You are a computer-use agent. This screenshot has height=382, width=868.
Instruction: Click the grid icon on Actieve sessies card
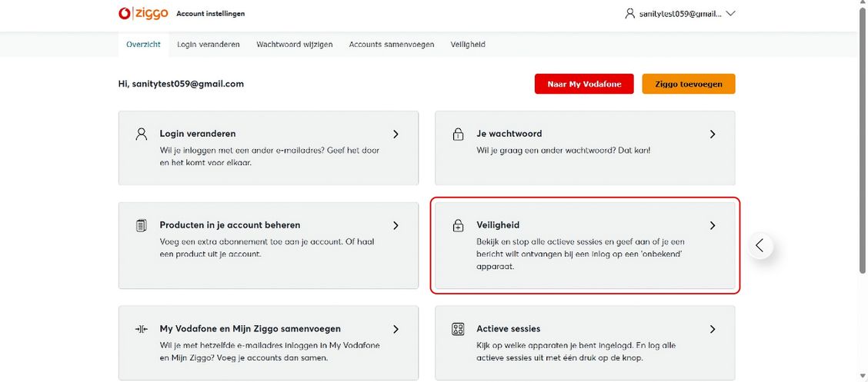point(458,329)
